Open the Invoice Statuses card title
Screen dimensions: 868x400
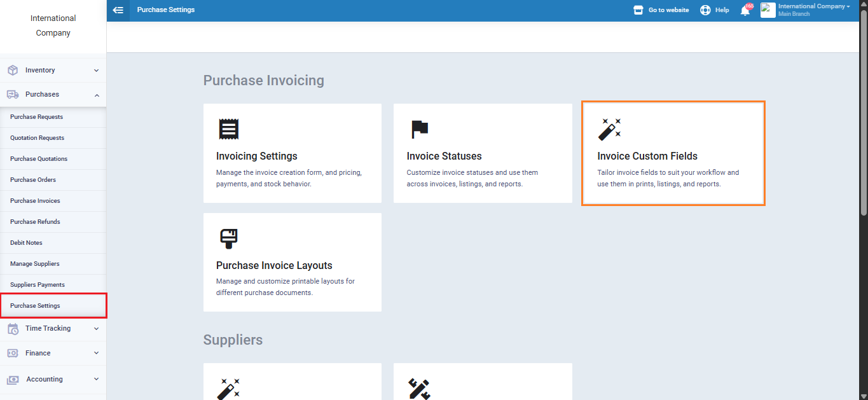pyautogui.click(x=444, y=156)
